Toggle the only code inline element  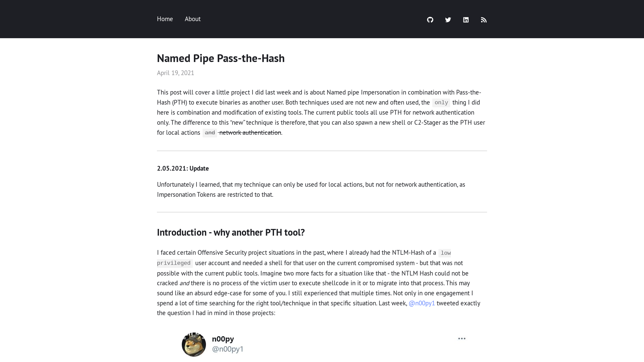[x=441, y=103]
